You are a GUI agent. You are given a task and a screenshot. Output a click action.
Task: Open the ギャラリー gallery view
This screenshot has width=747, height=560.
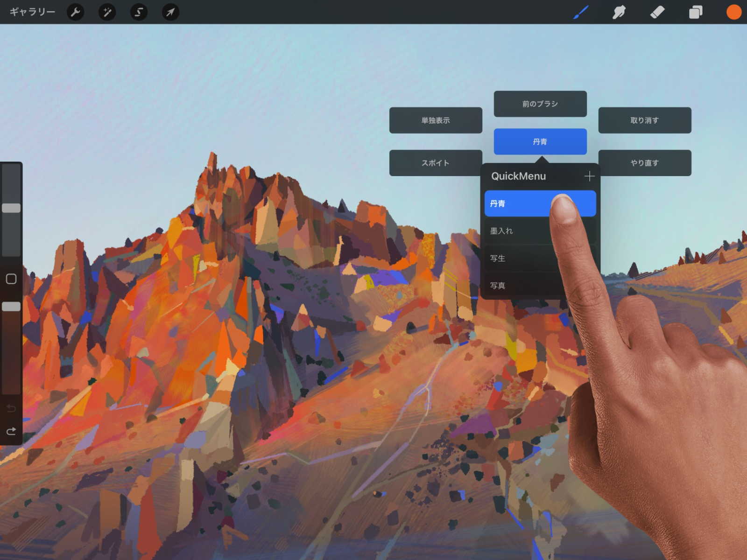[32, 12]
